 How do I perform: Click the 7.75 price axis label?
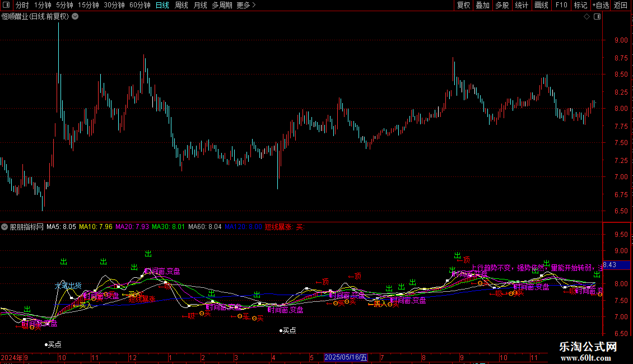621,127
